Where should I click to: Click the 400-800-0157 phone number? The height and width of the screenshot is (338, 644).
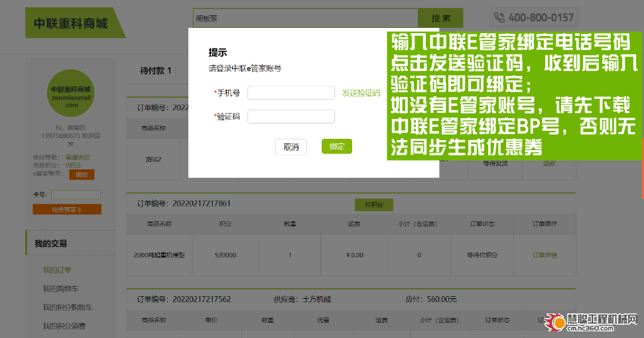point(541,18)
